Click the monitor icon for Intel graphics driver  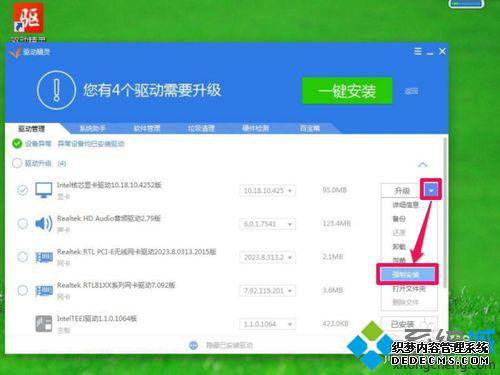point(44,190)
